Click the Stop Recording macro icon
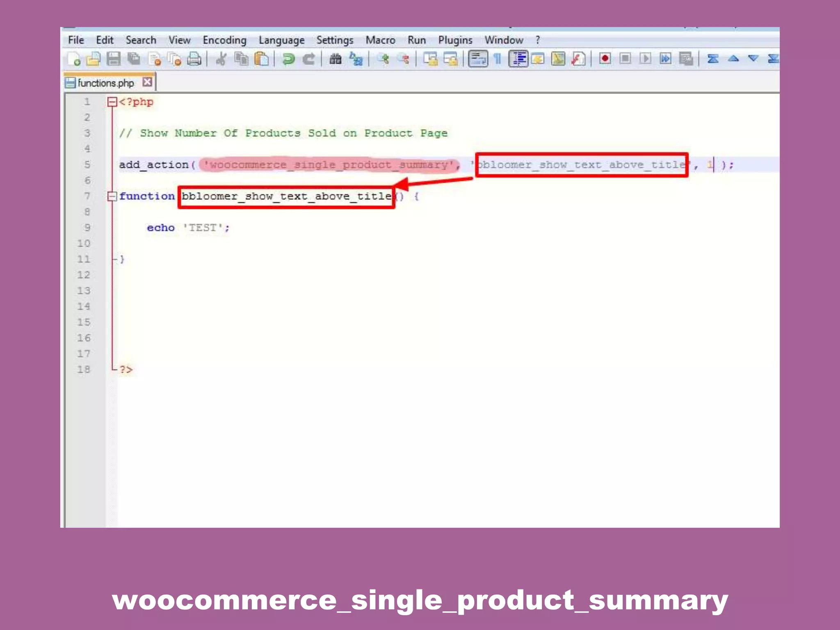 [x=625, y=59]
